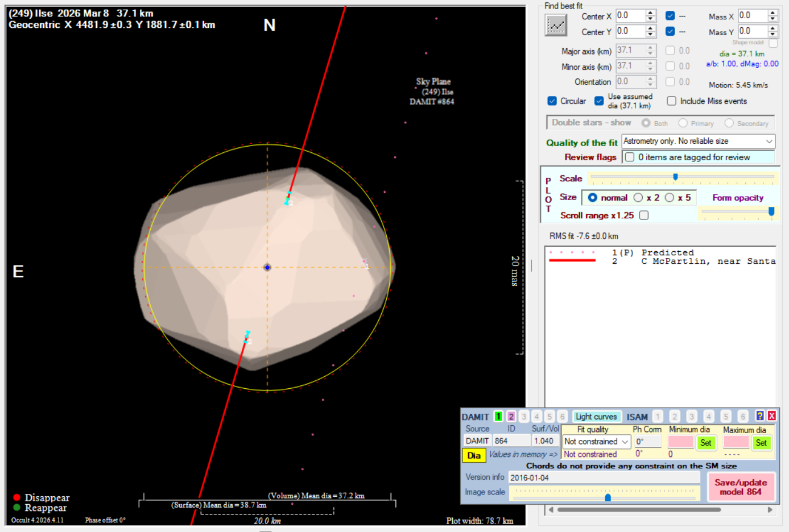The image size is (789, 532).
Task: Uncheck the Circular checkbox
Action: coord(552,101)
